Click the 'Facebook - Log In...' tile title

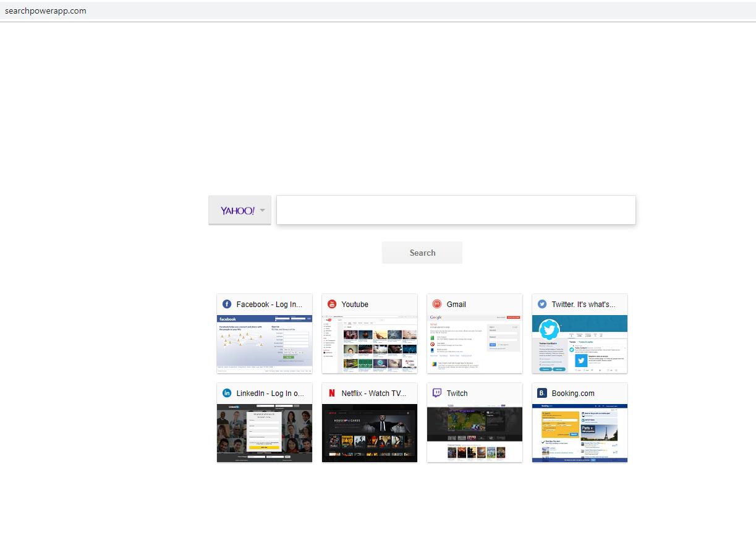pyautogui.click(x=270, y=305)
